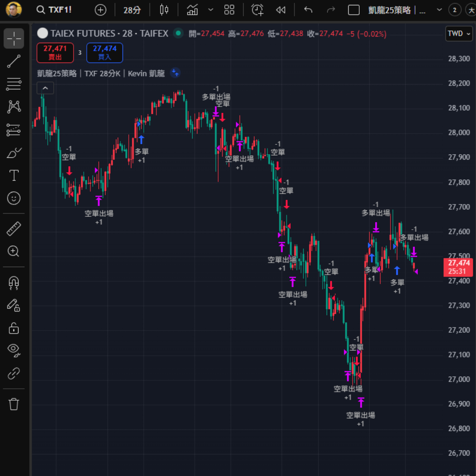This screenshot has width=476, height=476.
Task: Pick the ruler measure tool
Action: click(14, 229)
